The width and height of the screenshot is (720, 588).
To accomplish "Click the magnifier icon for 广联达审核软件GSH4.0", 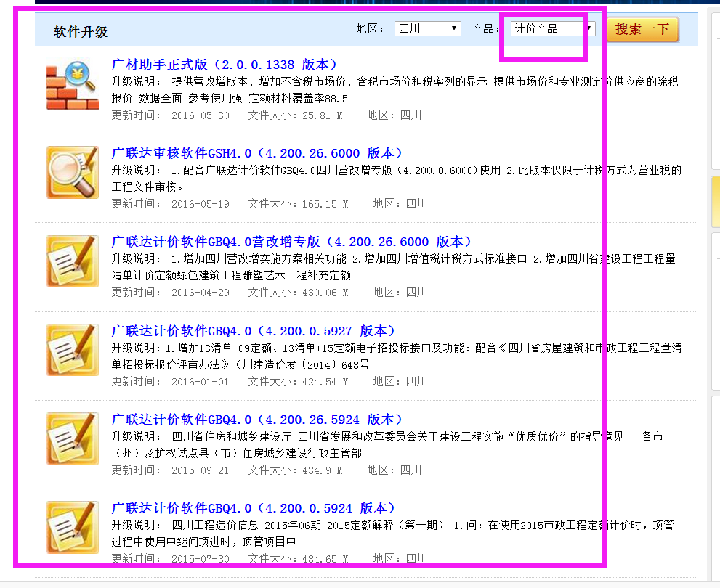I will [73, 173].
